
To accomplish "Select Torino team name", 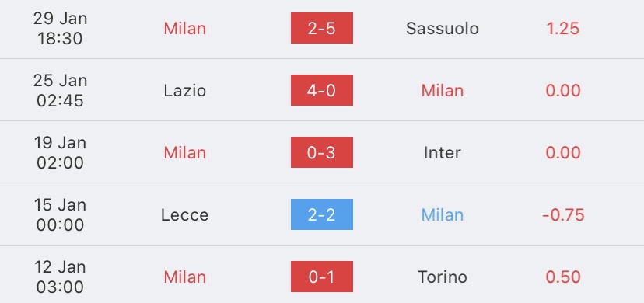I will tap(443, 277).
